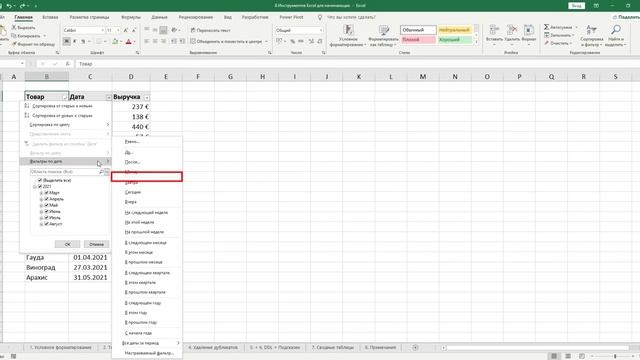The height and width of the screenshot is (360, 640).
Task: Open the Дата column filter dropdown
Action: pyautogui.click(x=109, y=97)
